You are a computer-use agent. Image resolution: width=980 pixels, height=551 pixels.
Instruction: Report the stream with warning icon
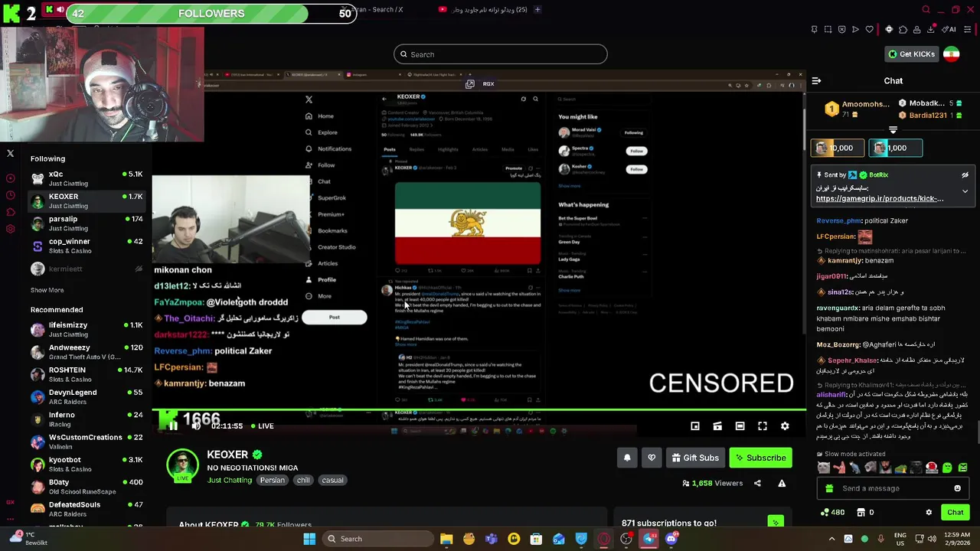click(782, 484)
